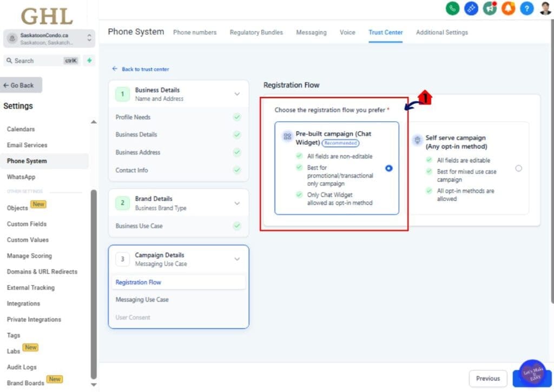This screenshot has width=554, height=392.
Task: Choose the Self serve campaign option
Action: [519, 168]
